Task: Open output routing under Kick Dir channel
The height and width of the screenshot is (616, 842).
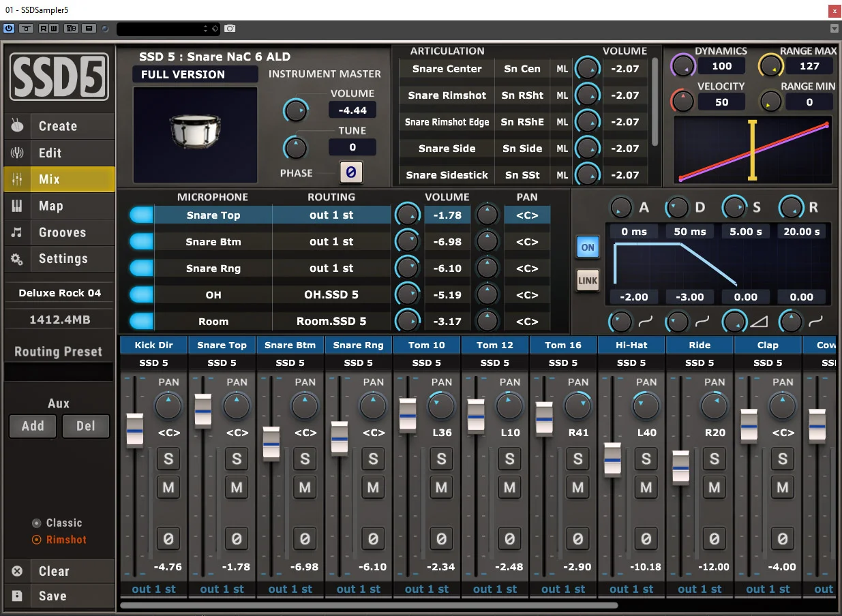Action: click(x=154, y=589)
